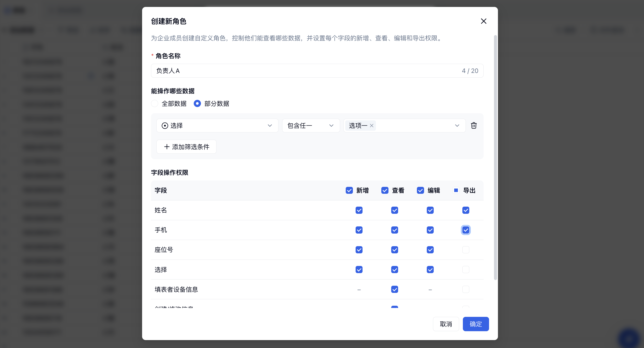The width and height of the screenshot is (644, 348).
Task: Click the 座位号 field name
Action: (164, 250)
